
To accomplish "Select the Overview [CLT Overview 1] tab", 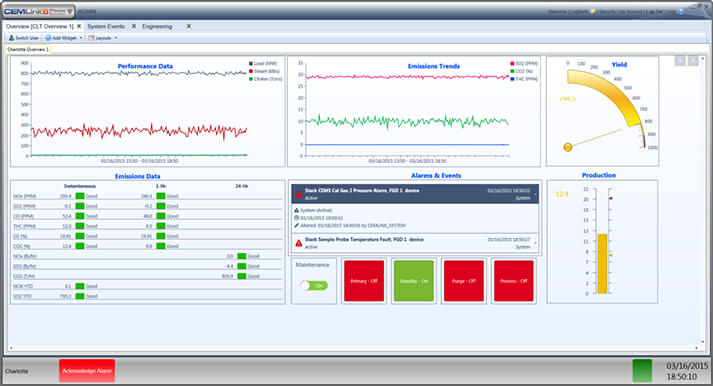I will [x=40, y=26].
